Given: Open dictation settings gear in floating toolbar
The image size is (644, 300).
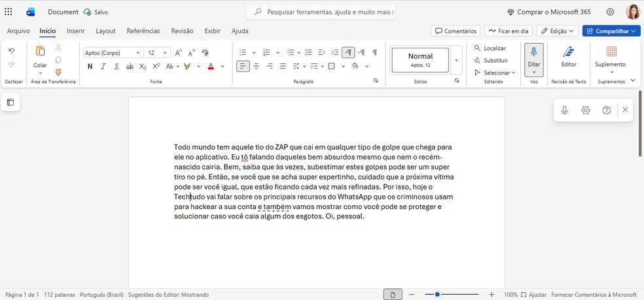Looking at the screenshot, I should point(586,110).
